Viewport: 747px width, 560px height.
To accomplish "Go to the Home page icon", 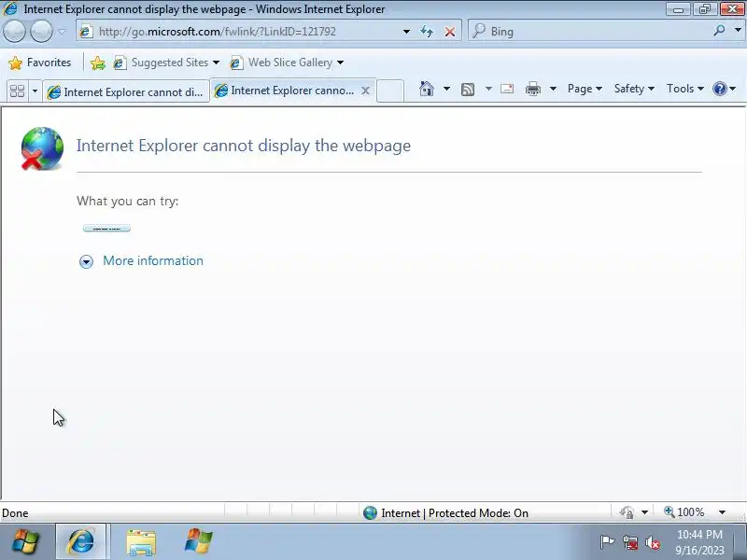I will point(427,89).
